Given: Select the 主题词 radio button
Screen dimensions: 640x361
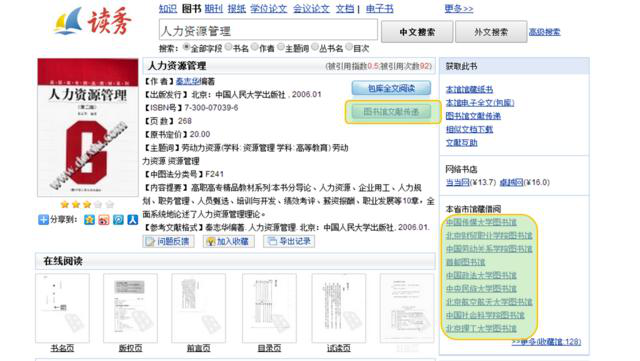Looking at the screenshot, I should (x=280, y=47).
